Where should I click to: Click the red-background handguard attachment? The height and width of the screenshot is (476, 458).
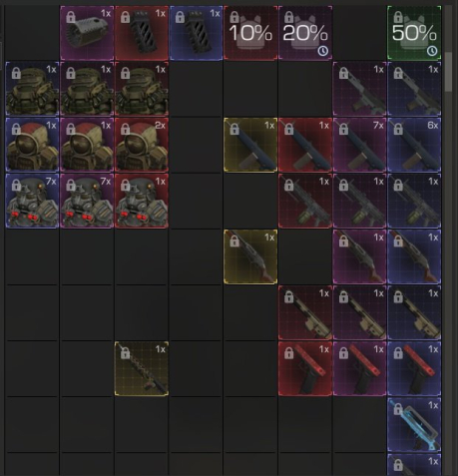click(x=142, y=33)
